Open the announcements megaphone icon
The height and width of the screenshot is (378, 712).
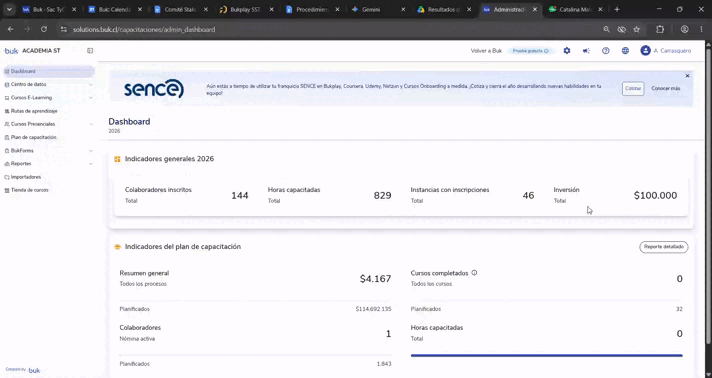(x=586, y=51)
